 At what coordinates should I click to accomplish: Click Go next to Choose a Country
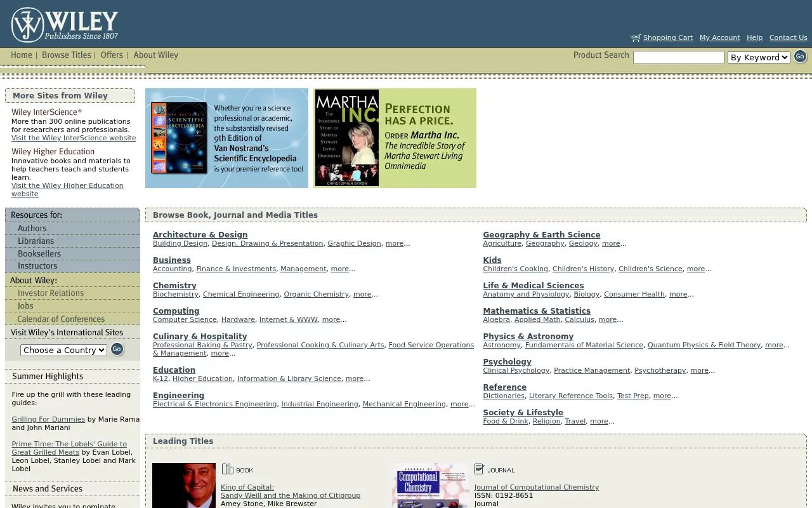click(x=117, y=349)
